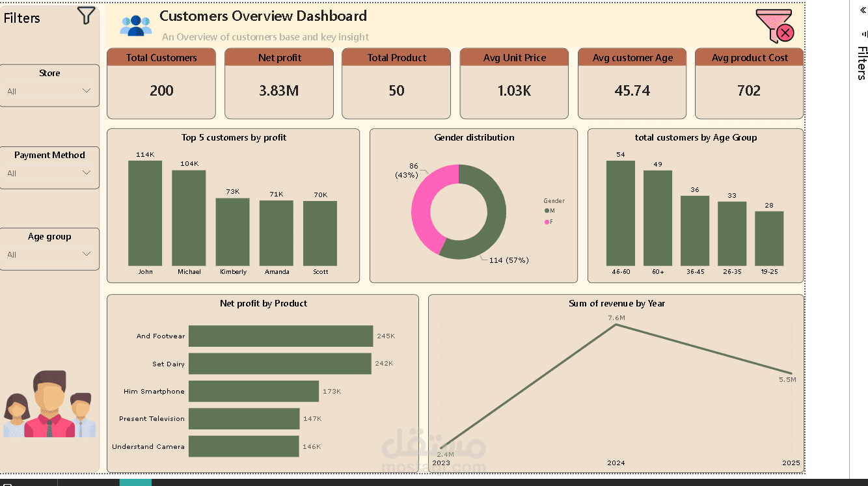Click the 'Net profit by Product' title
The image size is (868, 486).
click(x=264, y=303)
